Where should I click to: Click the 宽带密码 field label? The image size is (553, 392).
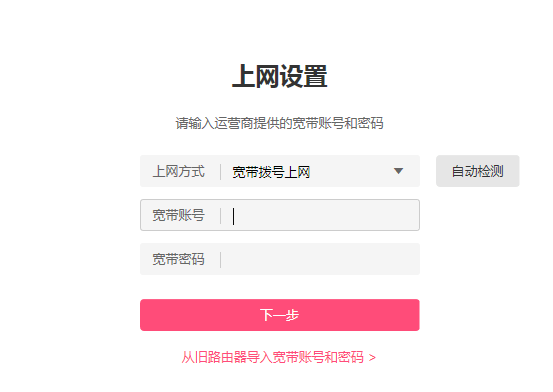(x=178, y=259)
